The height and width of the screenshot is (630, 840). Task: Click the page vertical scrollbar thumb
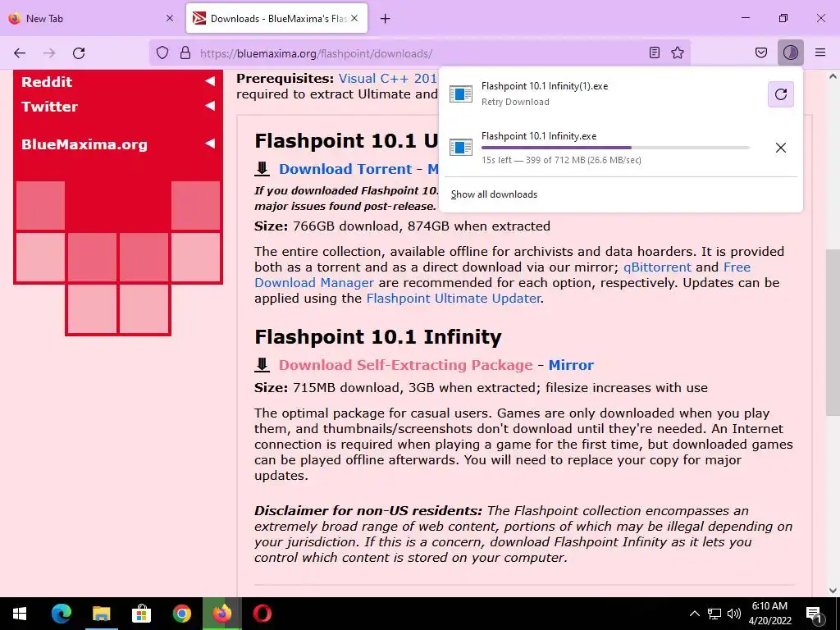tap(833, 332)
